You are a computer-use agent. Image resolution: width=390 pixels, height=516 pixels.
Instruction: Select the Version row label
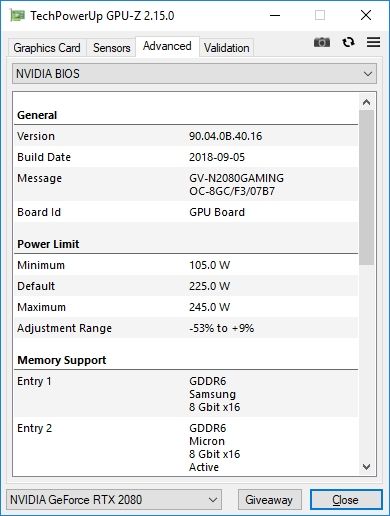click(36, 136)
